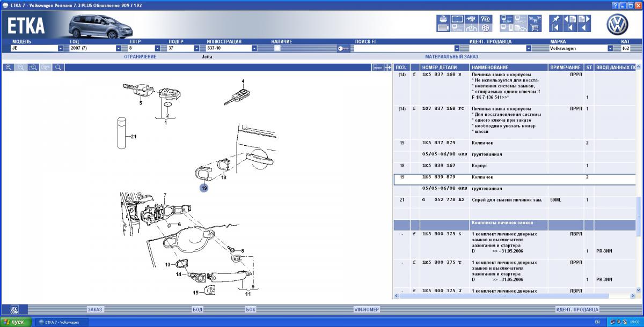The width and height of the screenshot is (644, 327).
Task: Click the ОГРАНИЧЕНИЕ label
Action: click(x=140, y=56)
